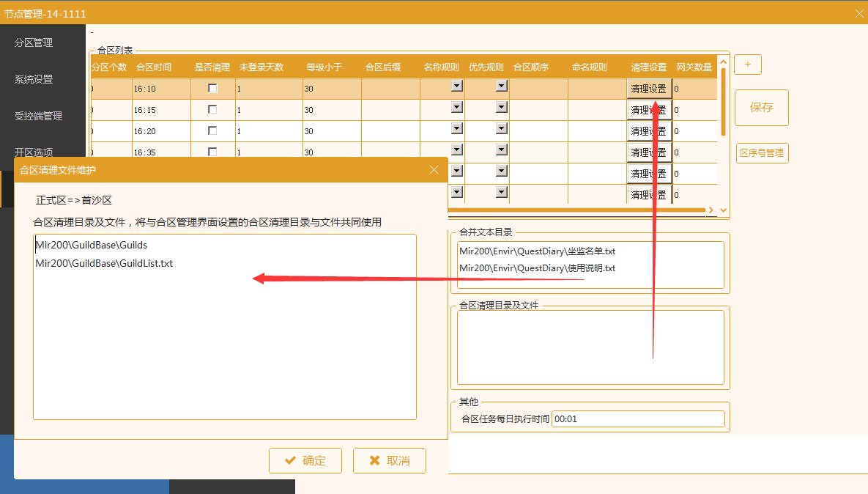Click the X 取消 cancel icon button
The image size is (868, 494).
click(389, 460)
